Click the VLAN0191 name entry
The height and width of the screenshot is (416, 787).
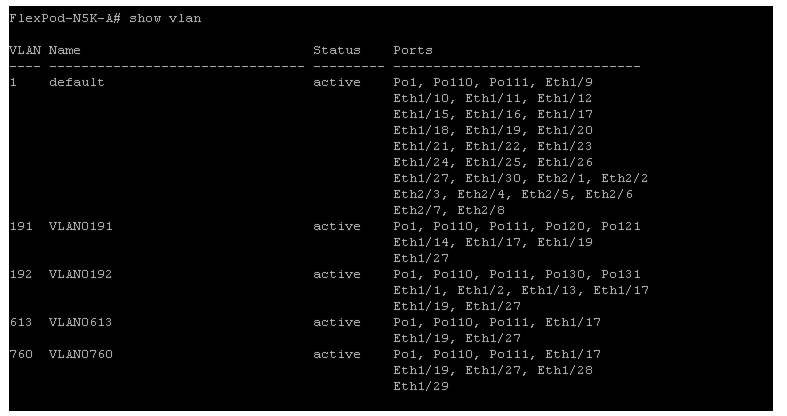pos(81,226)
